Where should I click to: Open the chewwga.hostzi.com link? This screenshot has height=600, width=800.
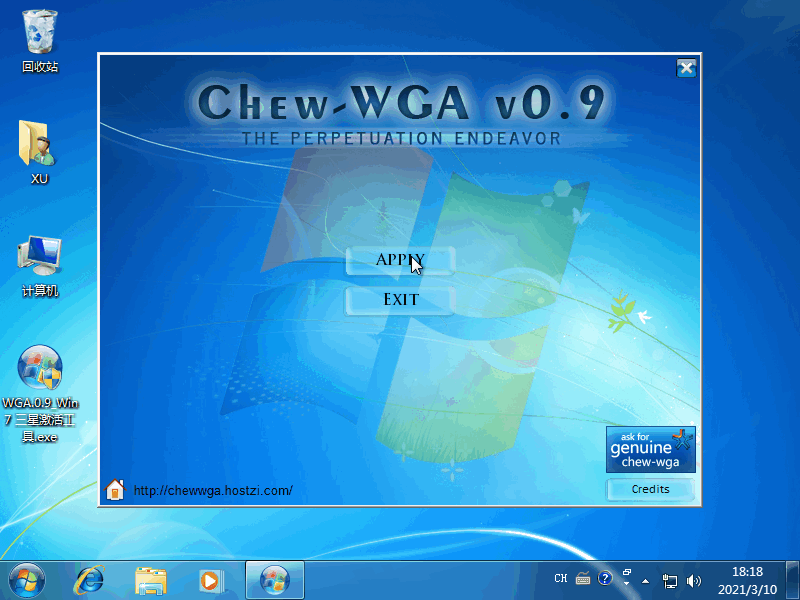click(x=212, y=490)
